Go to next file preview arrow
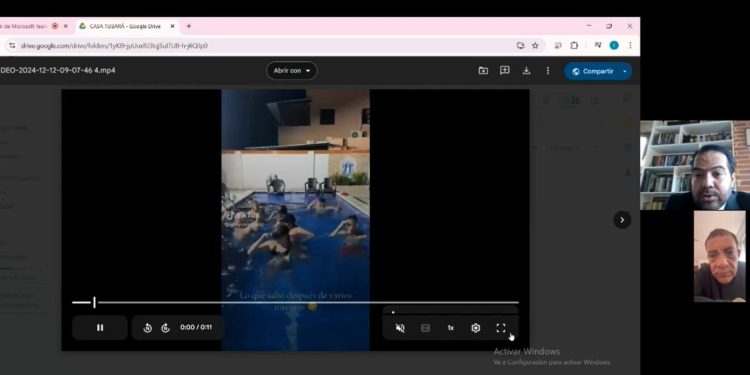 (x=622, y=220)
